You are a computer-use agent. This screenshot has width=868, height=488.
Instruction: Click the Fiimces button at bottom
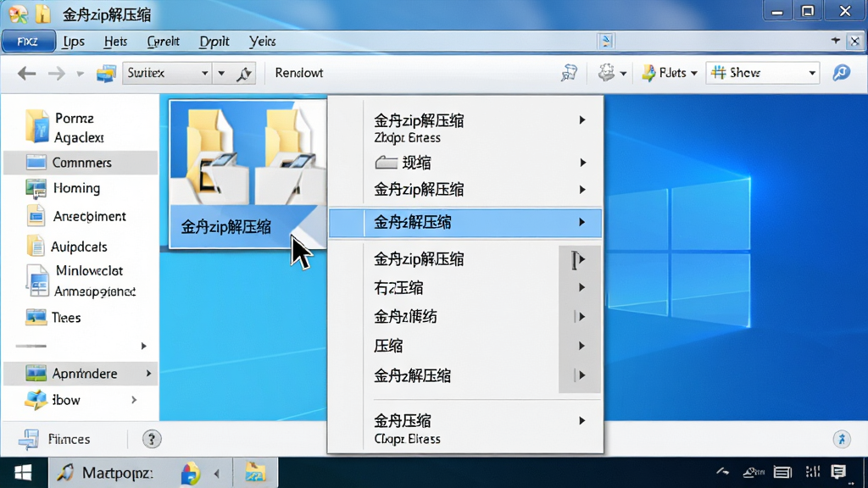55,440
